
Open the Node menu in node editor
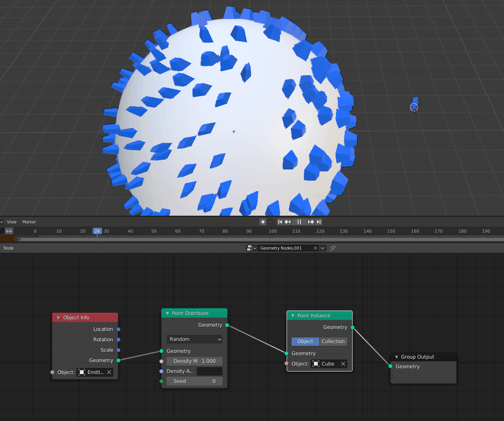tap(8, 248)
